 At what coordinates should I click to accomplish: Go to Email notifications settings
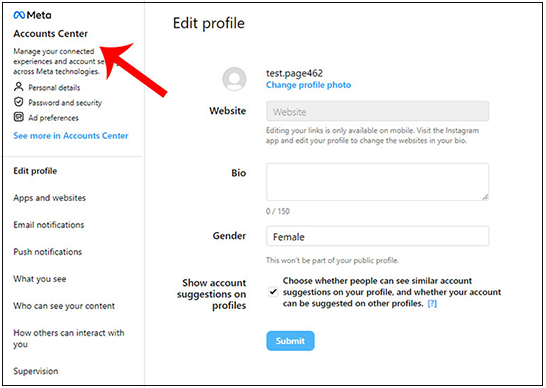49,225
